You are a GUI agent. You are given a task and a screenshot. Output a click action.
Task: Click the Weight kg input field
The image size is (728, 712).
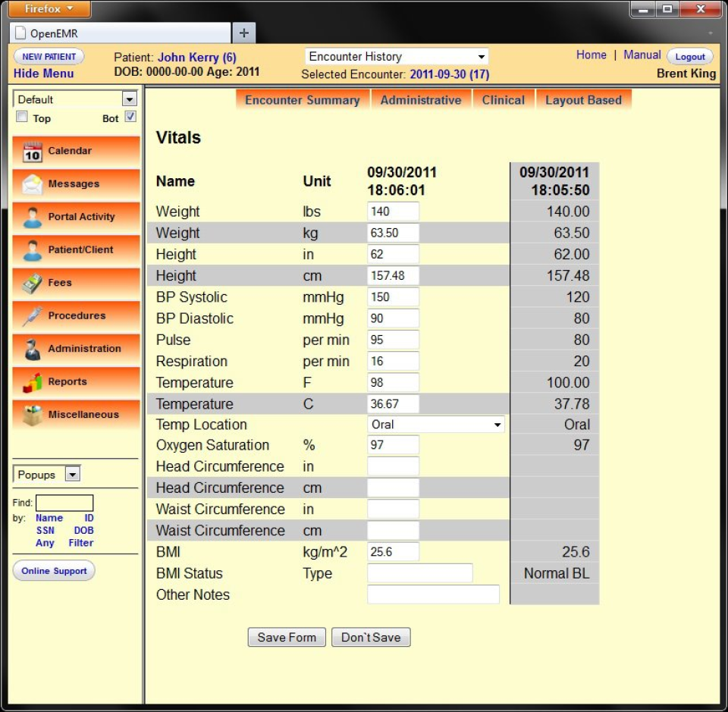click(x=393, y=233)
